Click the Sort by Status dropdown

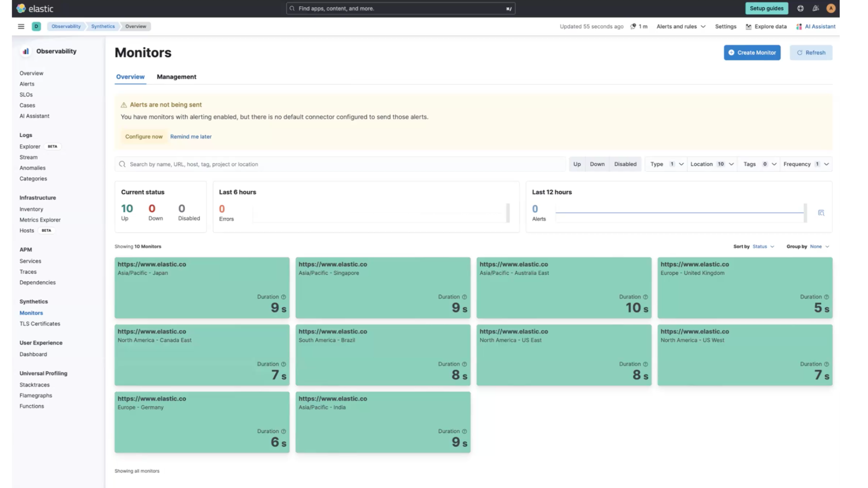pyautogui.click(x=763, y=246)
